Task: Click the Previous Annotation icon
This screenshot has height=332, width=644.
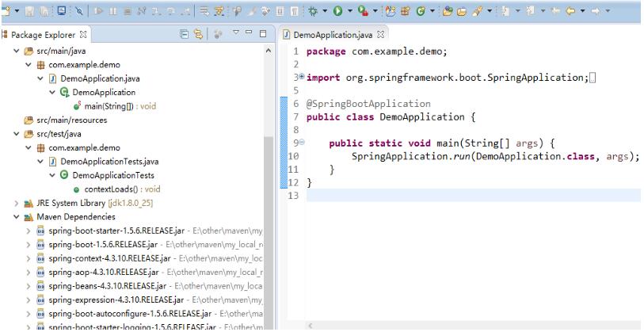Action: click(x=531, y=10)
